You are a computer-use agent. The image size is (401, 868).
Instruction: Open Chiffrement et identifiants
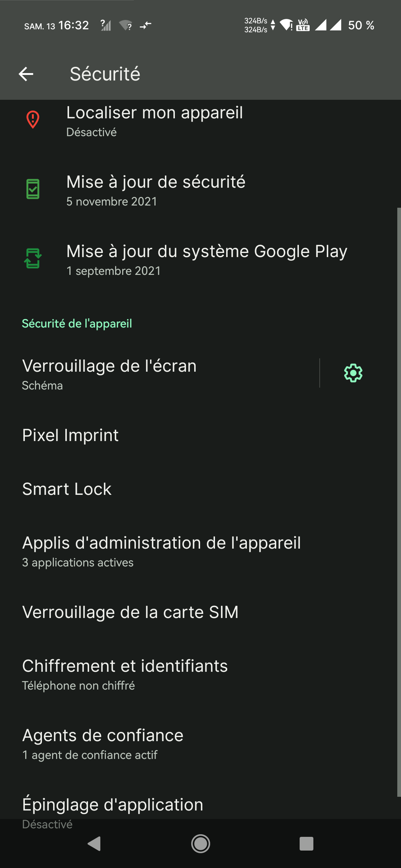[x=200, y=674]
